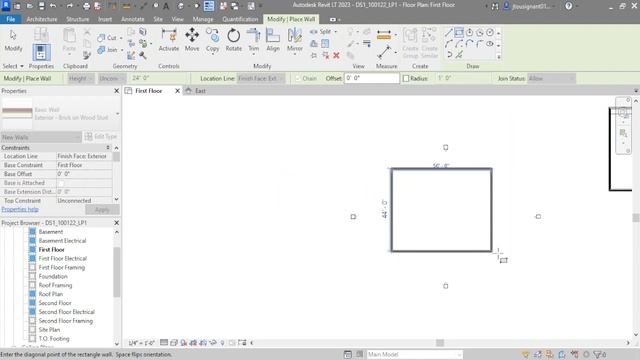The height and width of the screenshot is (360, 640).
Task: Select the Mirror tool
Action: 294,40
